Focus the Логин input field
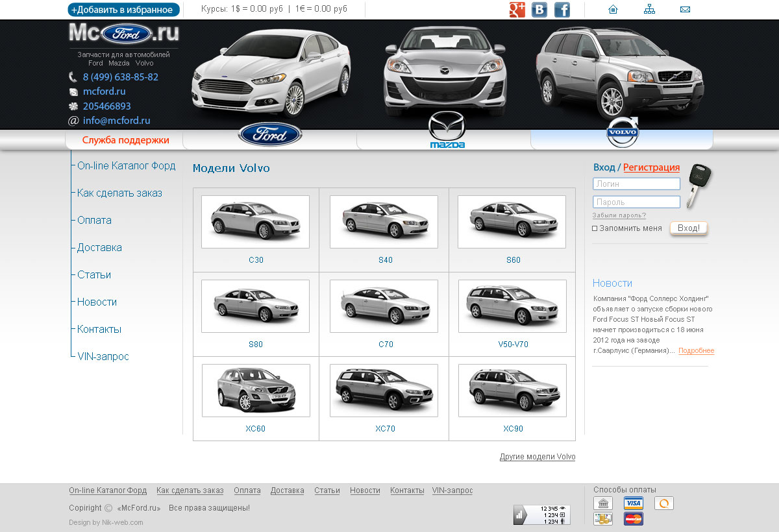The image size is (779, 532). point(636,184)
